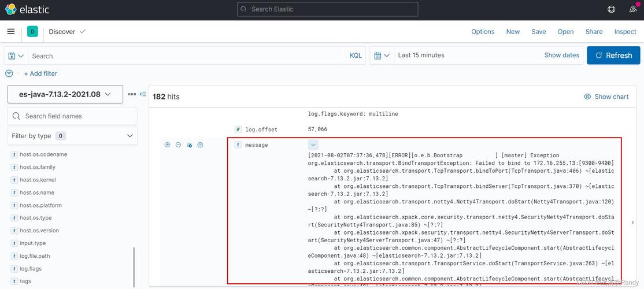Image resolution: width=644 pixels, height=289 pixels.
Task: Select host.os.type field
Action: 36,218
